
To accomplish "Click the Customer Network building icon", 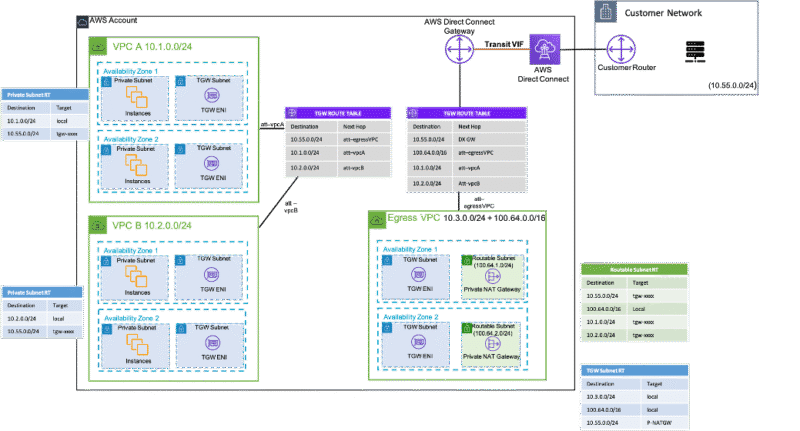I will click(606, 12).
